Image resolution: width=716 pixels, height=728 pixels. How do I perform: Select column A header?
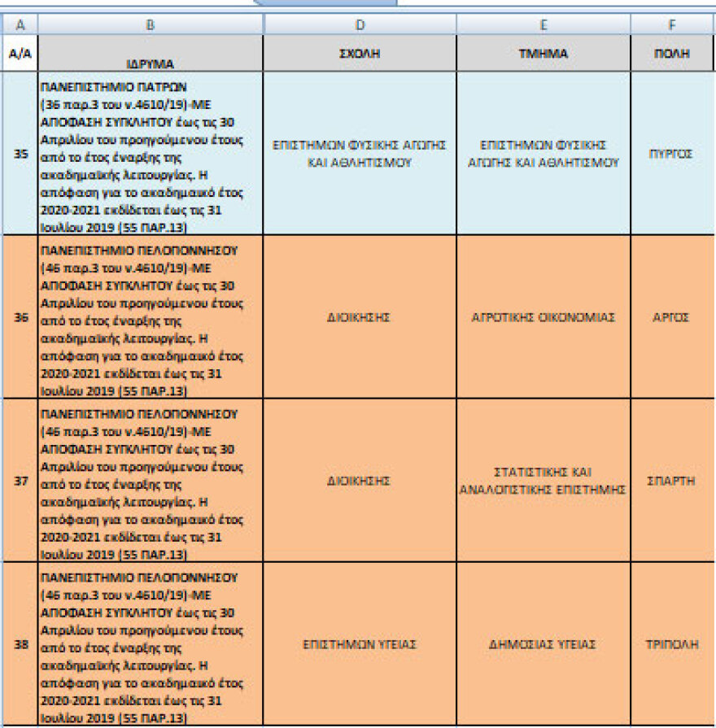pos(20,25)
